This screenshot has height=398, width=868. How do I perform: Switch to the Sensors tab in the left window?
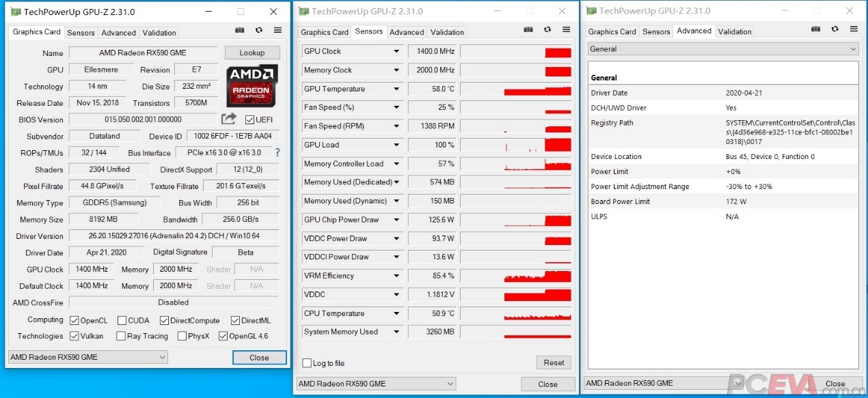pos(81,32)
